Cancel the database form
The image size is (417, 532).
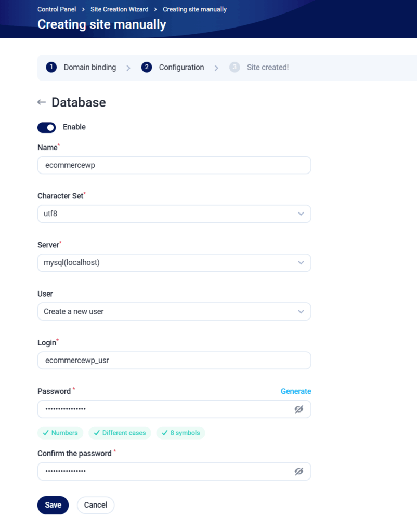96,505
